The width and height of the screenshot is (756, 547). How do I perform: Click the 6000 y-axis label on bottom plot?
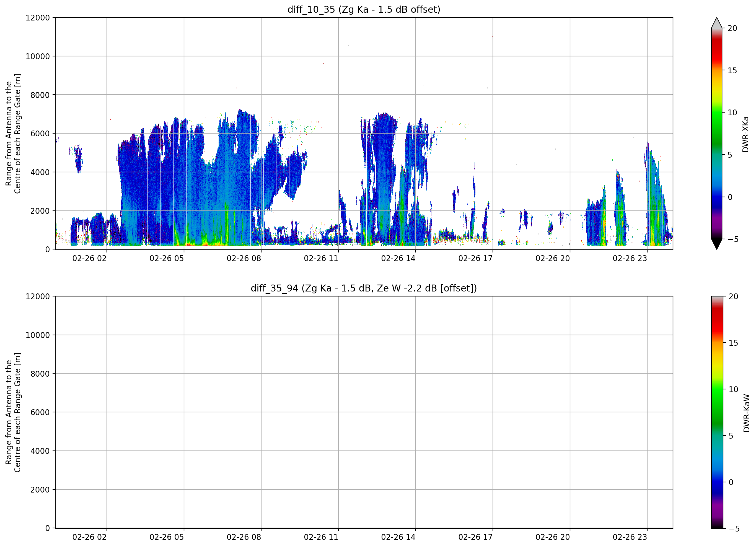coord(40,412)
